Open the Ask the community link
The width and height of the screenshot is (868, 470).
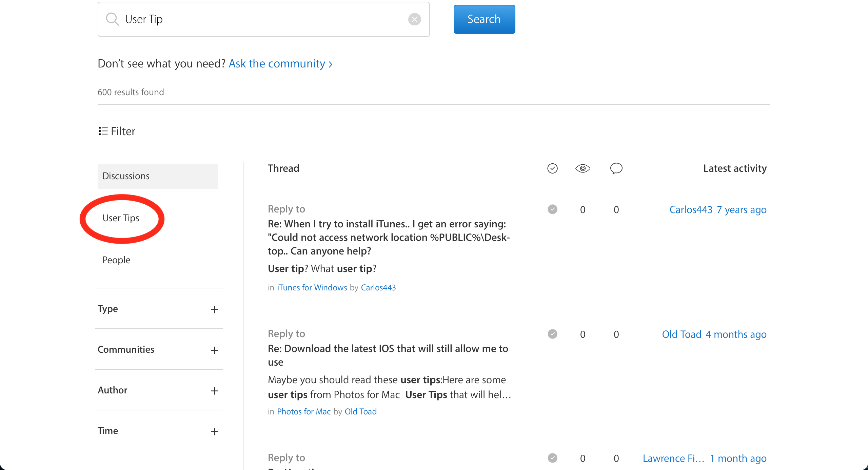coord(280,64)
